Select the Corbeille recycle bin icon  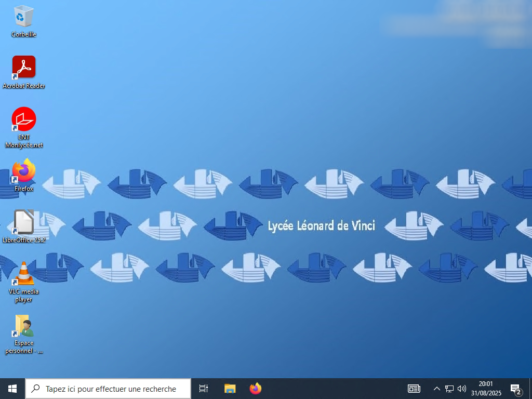tap(23, 17)
